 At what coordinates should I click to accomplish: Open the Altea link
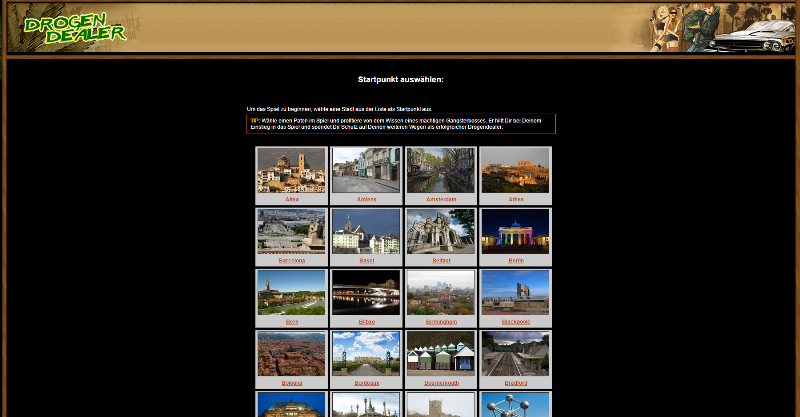pos(292,200)
